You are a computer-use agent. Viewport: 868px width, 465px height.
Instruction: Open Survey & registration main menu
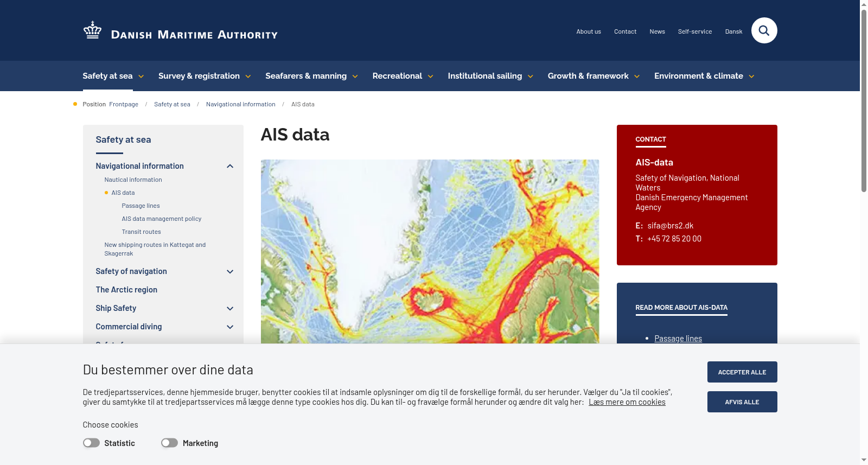[x=199, y=76]
